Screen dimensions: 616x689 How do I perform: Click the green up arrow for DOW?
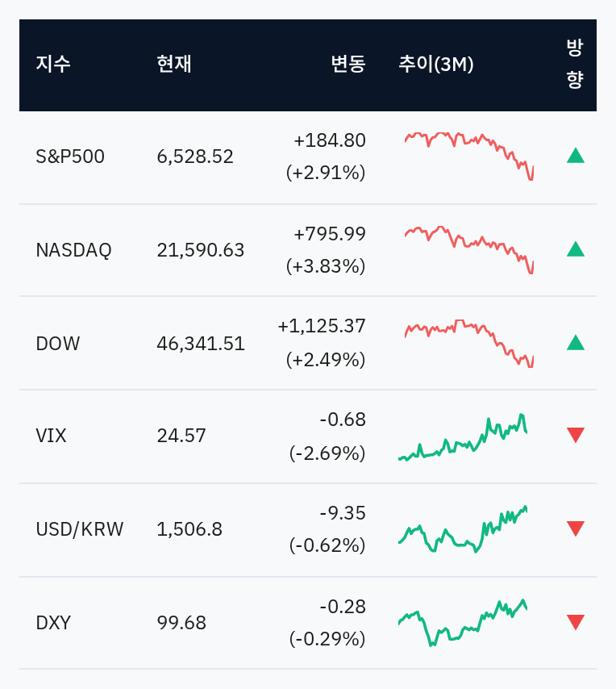(x=575, y=343)
